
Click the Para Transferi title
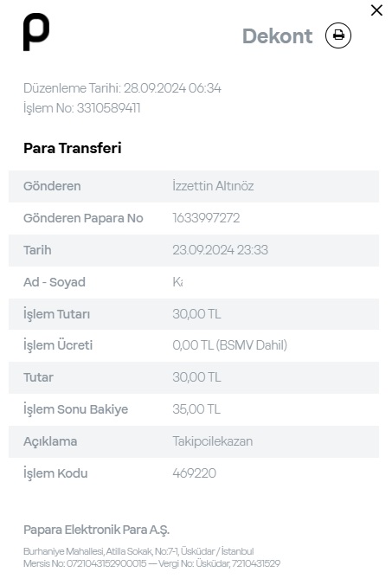click(73, 148)
